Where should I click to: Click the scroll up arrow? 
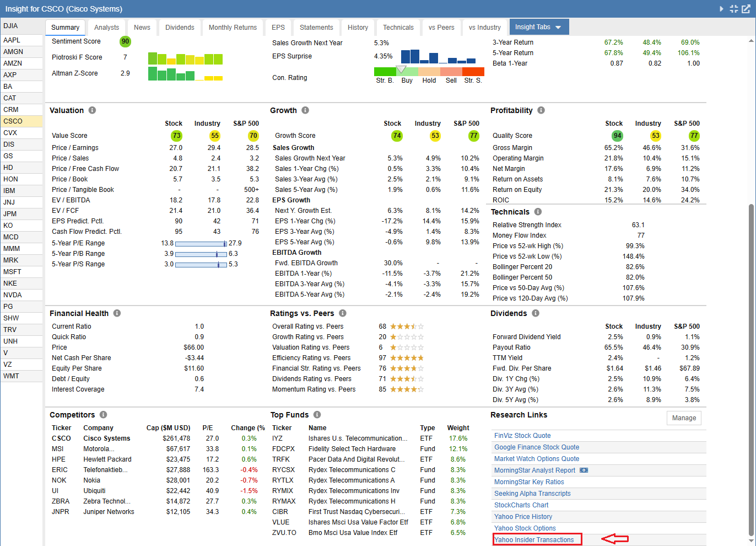(751, 41)
